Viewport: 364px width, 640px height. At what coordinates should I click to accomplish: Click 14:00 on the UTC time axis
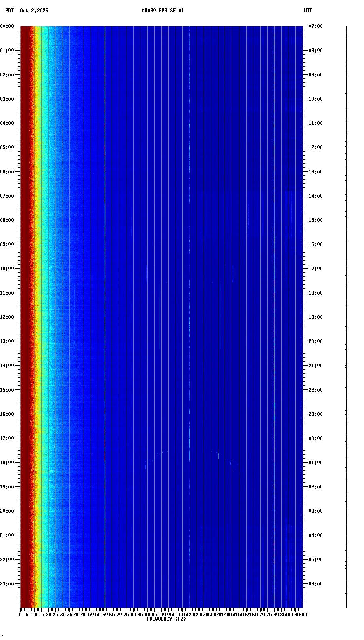coord(316,196)
